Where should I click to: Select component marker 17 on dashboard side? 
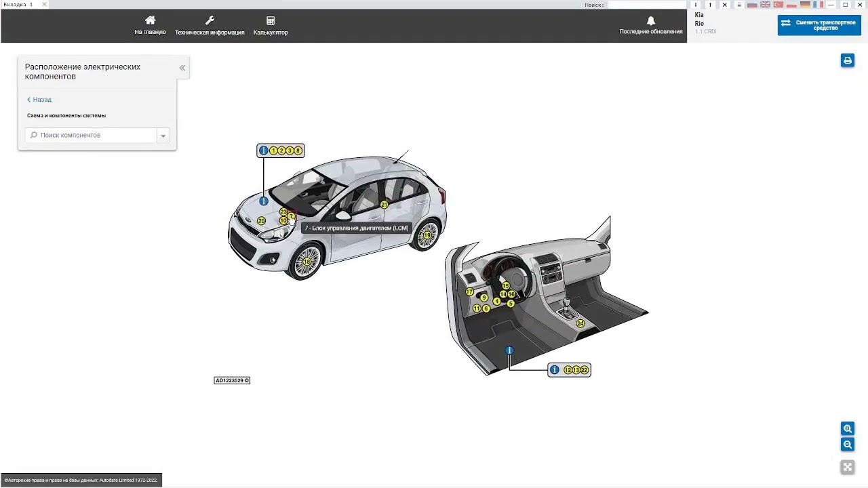[x=470, y=292]
